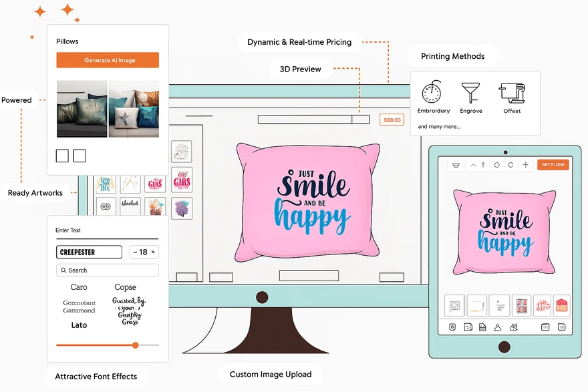Select the Lato font option

point(79,325)
